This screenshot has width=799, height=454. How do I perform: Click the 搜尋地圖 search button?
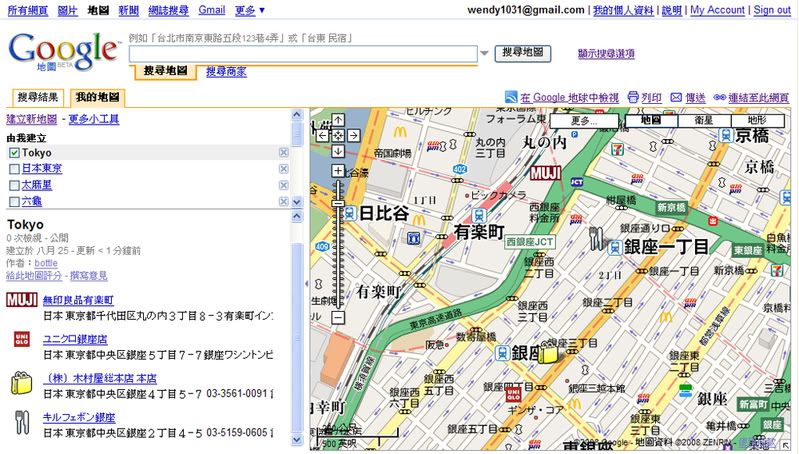[523, 52]
